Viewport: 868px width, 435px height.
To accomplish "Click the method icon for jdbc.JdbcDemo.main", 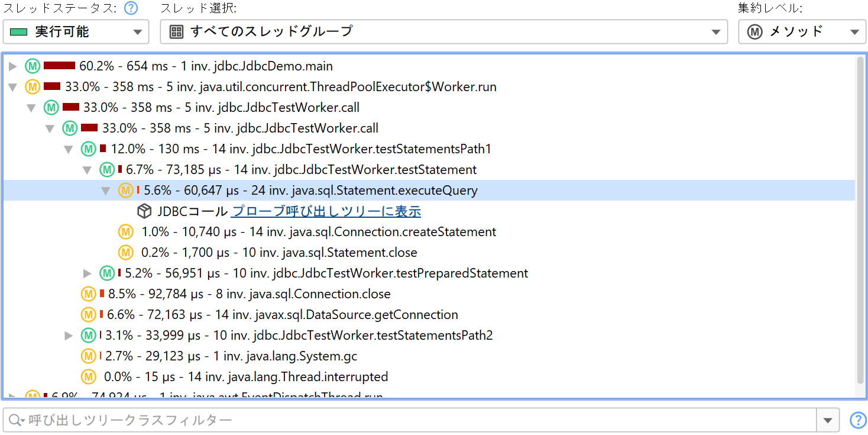I will (x=32, y=66).
